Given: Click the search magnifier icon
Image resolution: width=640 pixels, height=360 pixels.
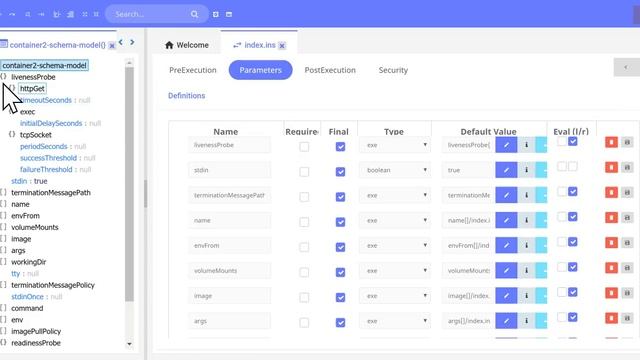Looking at the screenshot, I should [x=194, y=14].
